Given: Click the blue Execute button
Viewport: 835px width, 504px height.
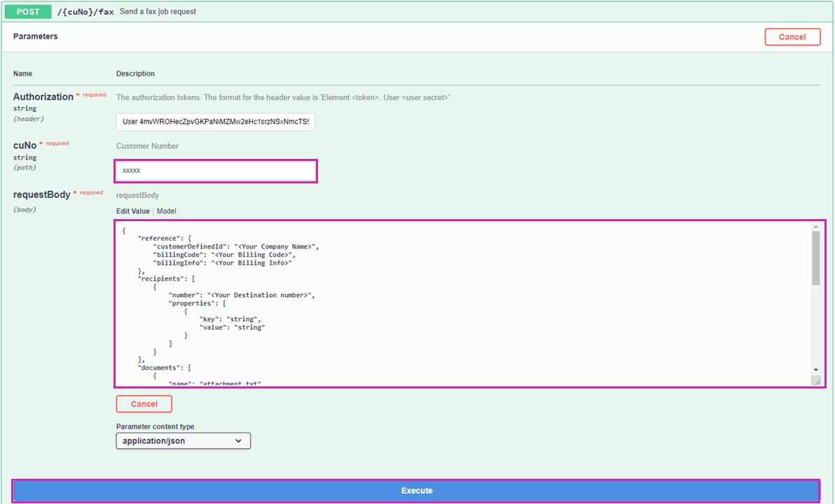Looking at the screenshot, I should tap(416, 491).
